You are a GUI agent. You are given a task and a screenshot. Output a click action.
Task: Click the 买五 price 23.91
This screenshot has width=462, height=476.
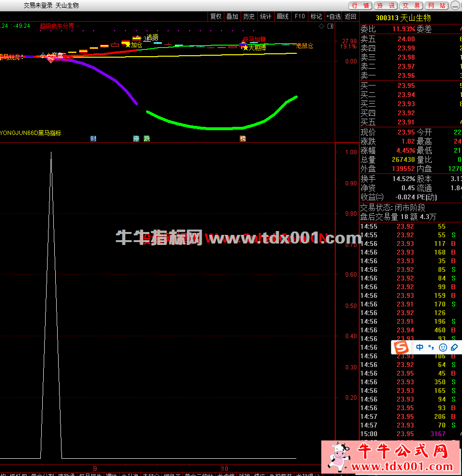click(406, 122)
